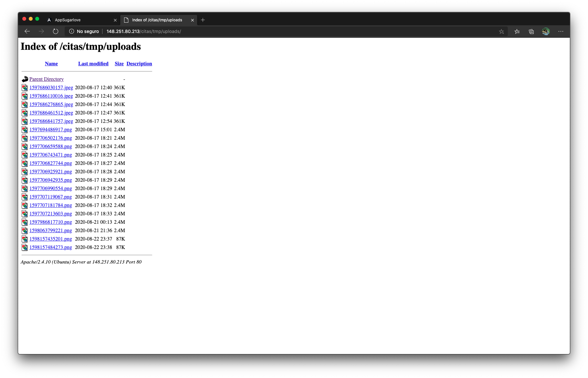Viewport: 588px width, 378px height.
Task: Sort listing by Last modified column
Action: tap(93, 64)
